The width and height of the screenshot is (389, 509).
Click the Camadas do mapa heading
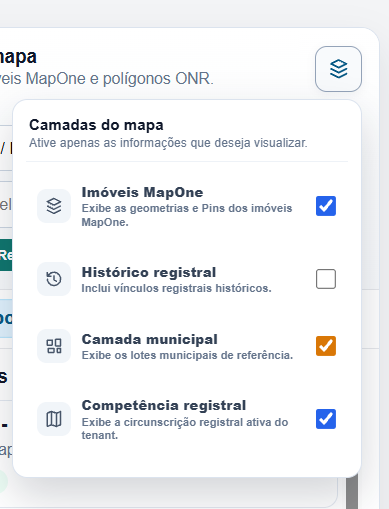click(96, 125)
